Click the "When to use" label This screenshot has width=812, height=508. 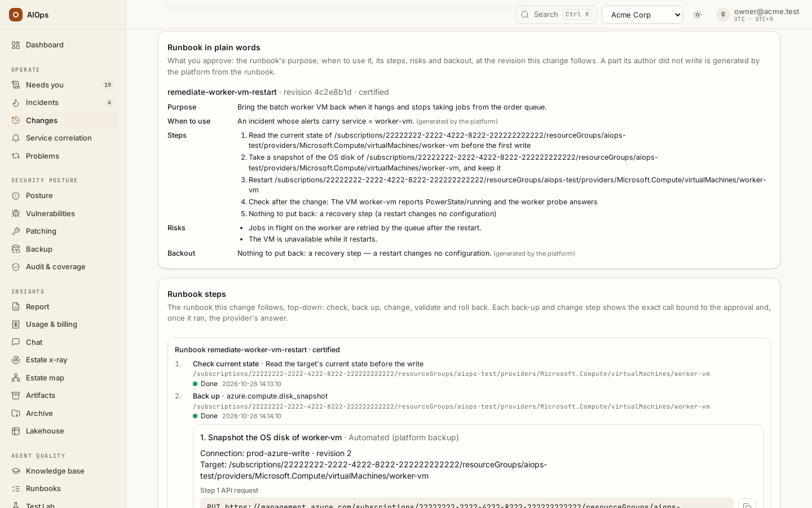tap(189, 121)
